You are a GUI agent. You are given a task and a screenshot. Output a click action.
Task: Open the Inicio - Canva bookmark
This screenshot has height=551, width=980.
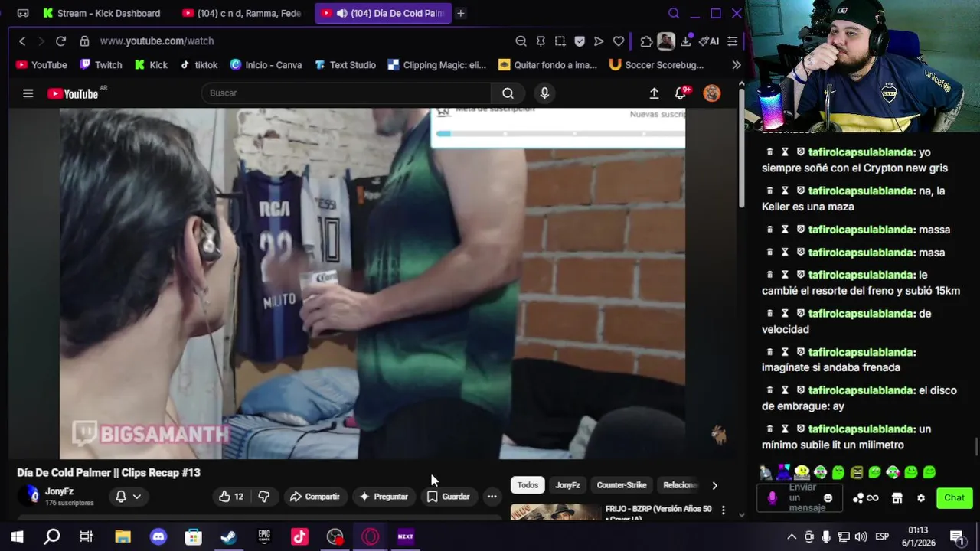pyautogui.click(x=266, y=65)
